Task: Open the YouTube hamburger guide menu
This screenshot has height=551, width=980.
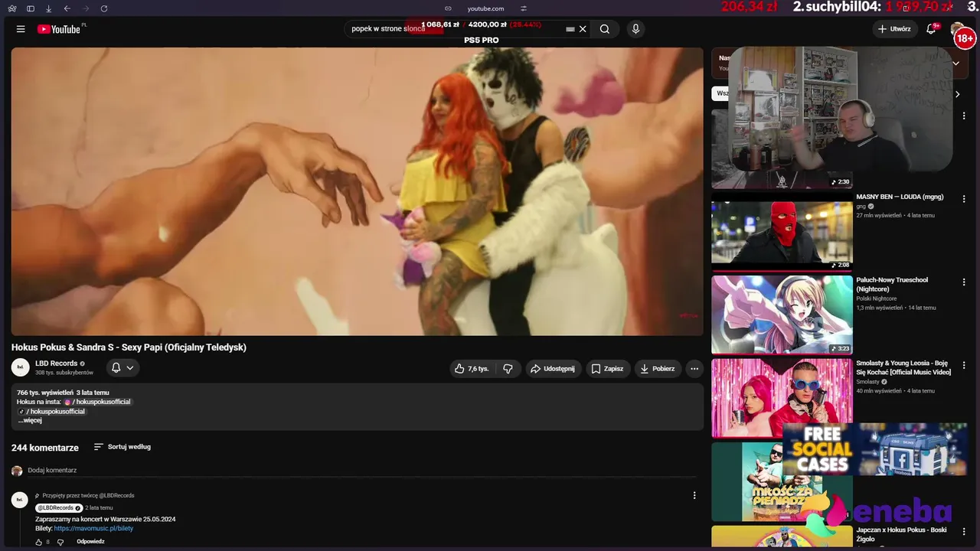Action: coord(21,29)
